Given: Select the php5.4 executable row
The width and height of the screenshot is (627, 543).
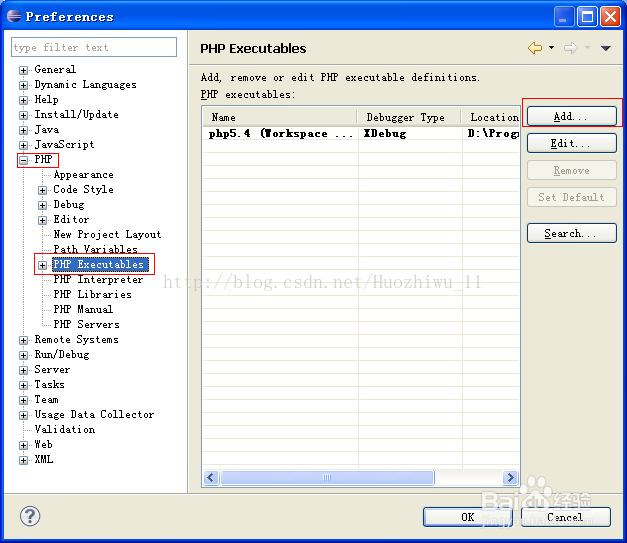Looking at the screenshot, I should (x=361, y=134).
